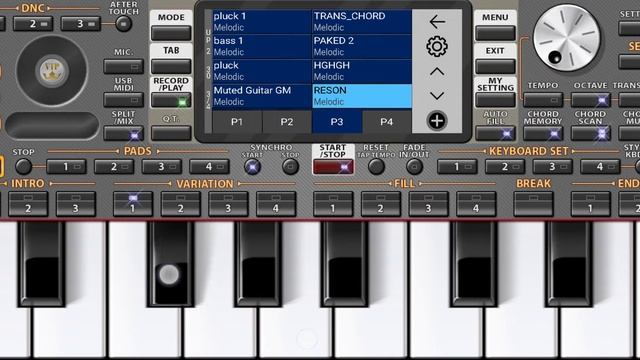
Task: Add a new sound with plus icon
Action: coord(437,121)
